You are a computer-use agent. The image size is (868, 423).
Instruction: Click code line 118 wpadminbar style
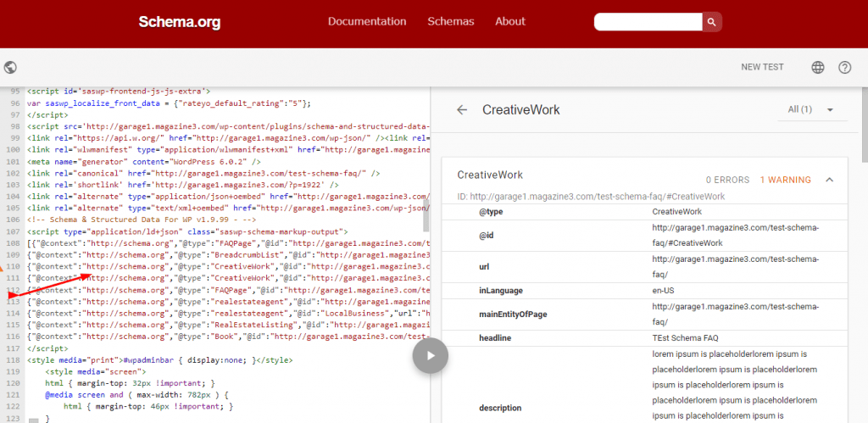[159, 360]
